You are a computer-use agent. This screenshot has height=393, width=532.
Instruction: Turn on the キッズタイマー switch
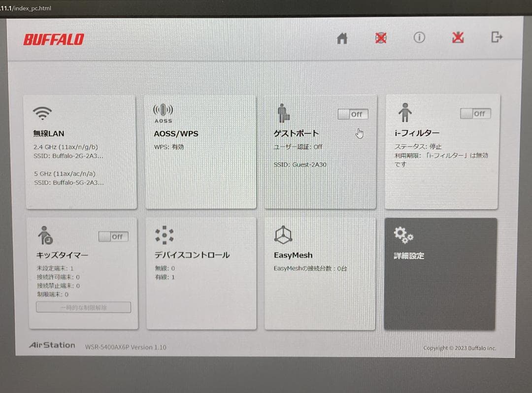(113, 236)
